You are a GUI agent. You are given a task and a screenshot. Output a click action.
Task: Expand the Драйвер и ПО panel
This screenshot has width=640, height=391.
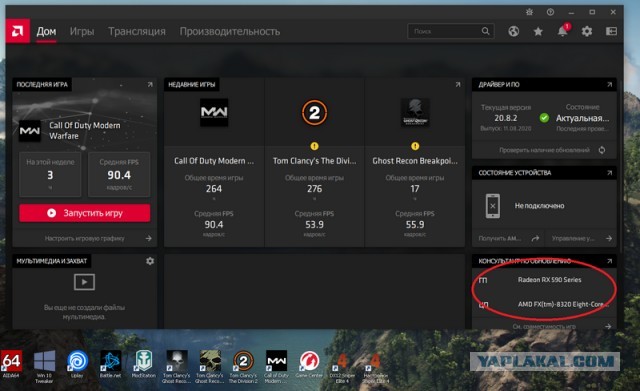[x=609, y=84]
